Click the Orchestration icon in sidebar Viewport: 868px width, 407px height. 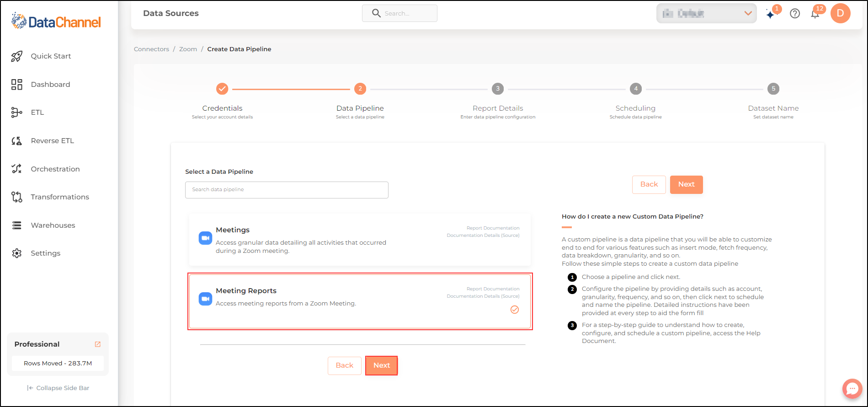point(17,169)
